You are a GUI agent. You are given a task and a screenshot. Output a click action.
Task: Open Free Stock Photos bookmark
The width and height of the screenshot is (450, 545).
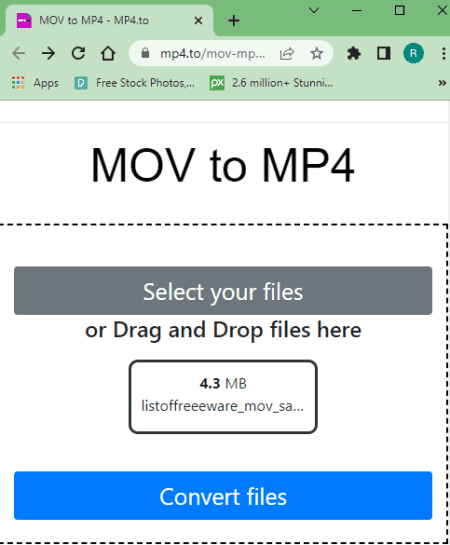point(134,83)
